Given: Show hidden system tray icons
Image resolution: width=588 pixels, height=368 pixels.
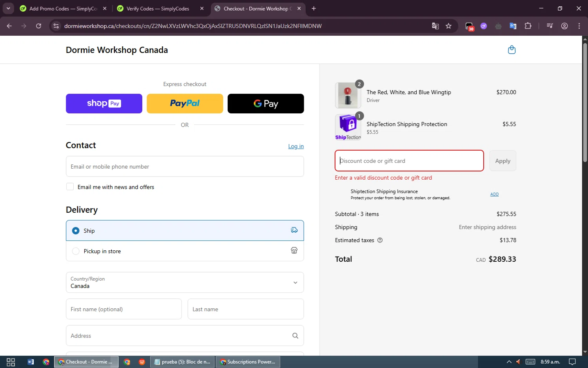Looking at the screenshot, I should (x=509, y=362).
